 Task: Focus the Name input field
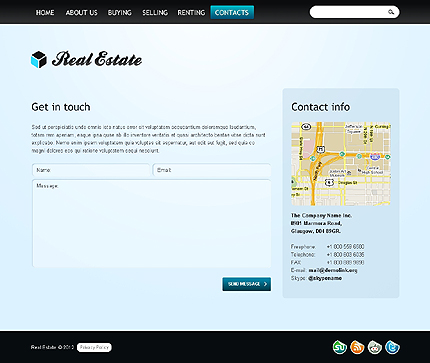pyautogui.click(x=91, y=170)
